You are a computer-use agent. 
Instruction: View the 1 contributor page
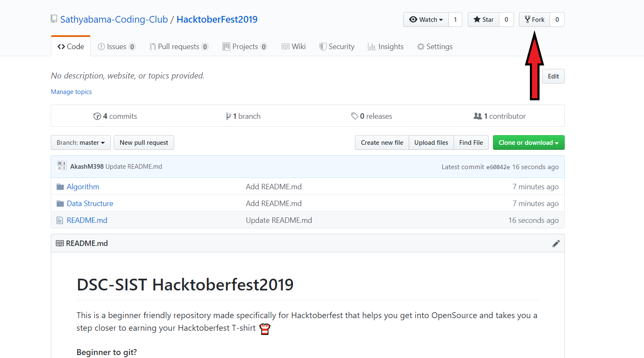point(500,116)
